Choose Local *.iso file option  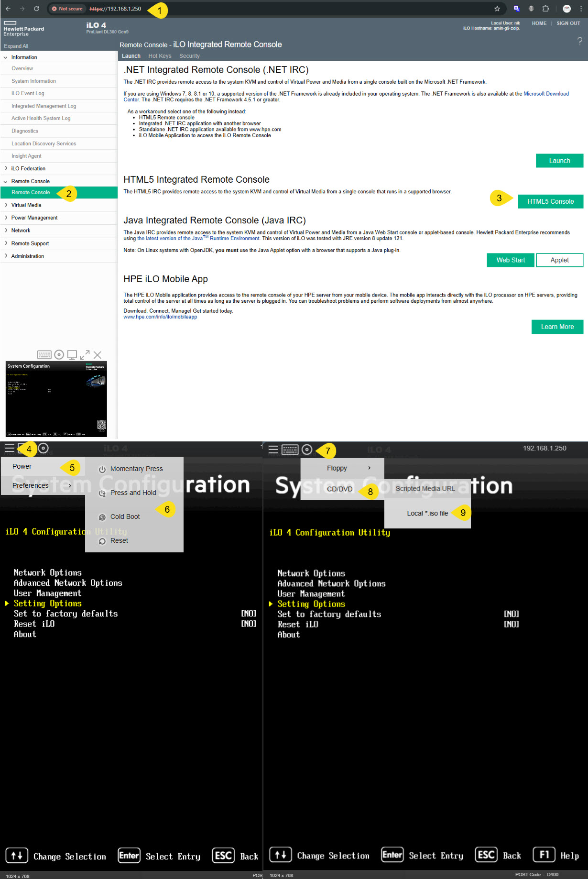(x=427, y=514)
